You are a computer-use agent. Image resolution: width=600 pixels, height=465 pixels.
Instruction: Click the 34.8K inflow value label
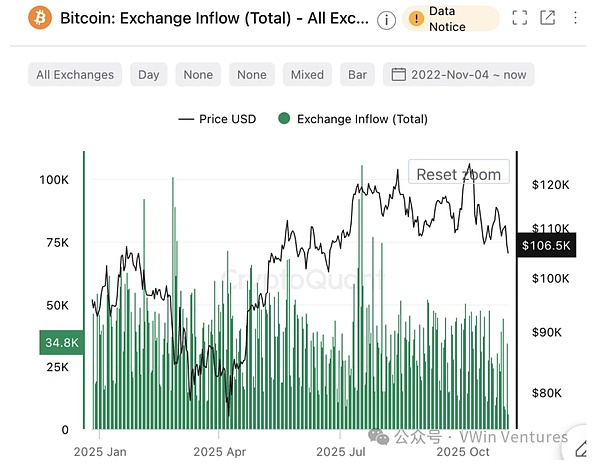61,343
